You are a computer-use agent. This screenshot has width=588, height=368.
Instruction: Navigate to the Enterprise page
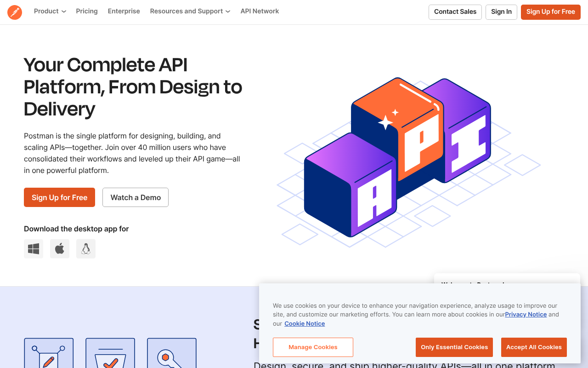pos(124,11)
